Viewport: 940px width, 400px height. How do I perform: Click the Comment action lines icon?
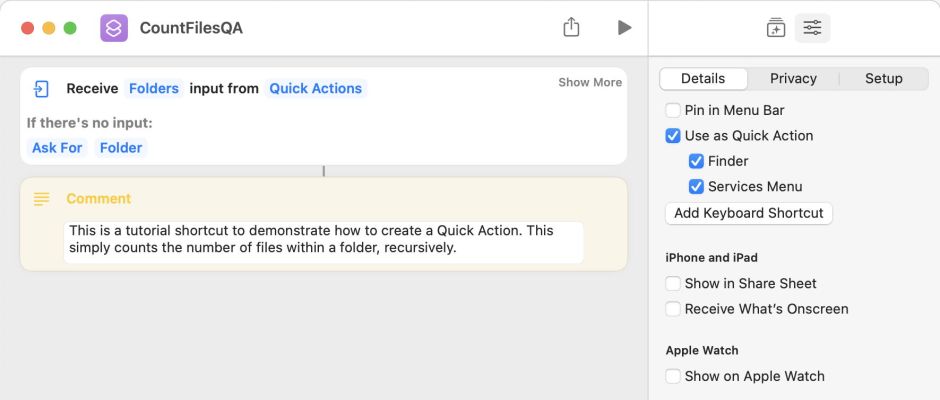click(41, 199)
